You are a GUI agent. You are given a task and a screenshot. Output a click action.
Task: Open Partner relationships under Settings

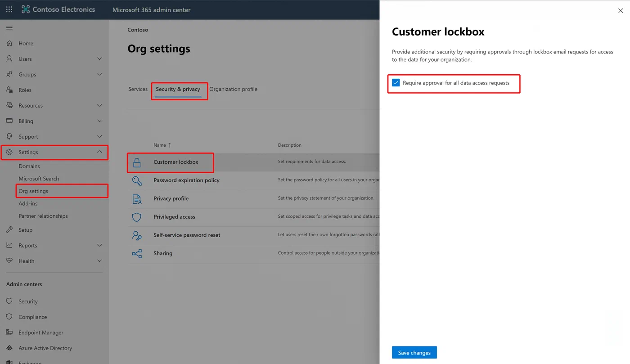pyautogui.click(x=43, y=216)
